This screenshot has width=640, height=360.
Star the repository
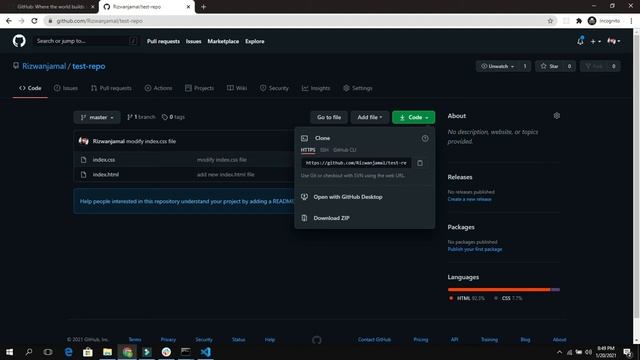pyautogui.click(x=549, y=66)
